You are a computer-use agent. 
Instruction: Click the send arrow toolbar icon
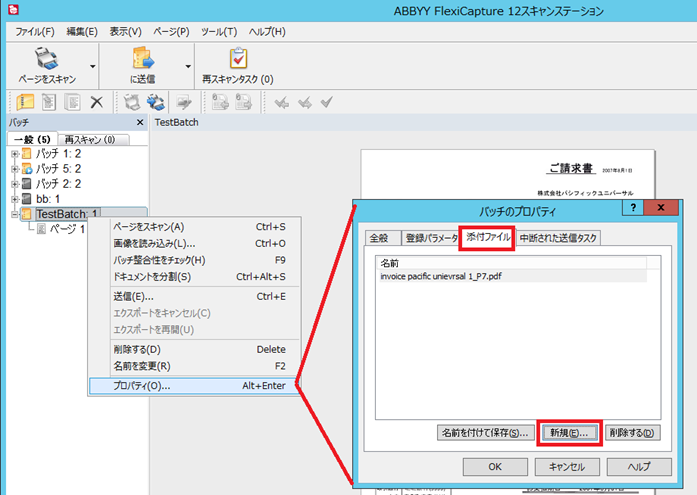coord(184,102)
